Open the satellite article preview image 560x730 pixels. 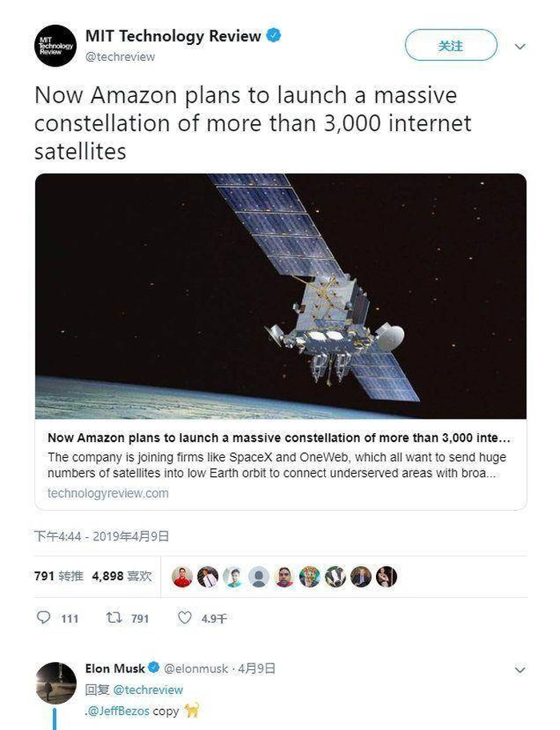(280, 296)
